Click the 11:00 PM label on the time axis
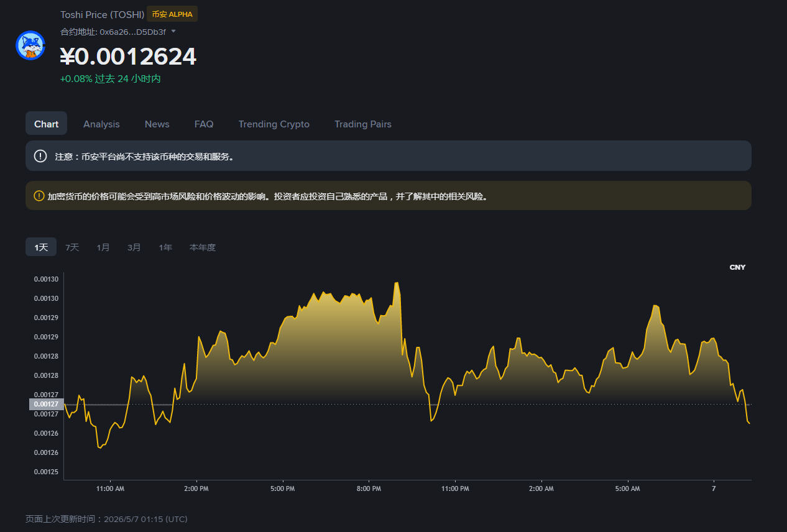The height and width of the screenshot is (532, 787). point(455,488)
